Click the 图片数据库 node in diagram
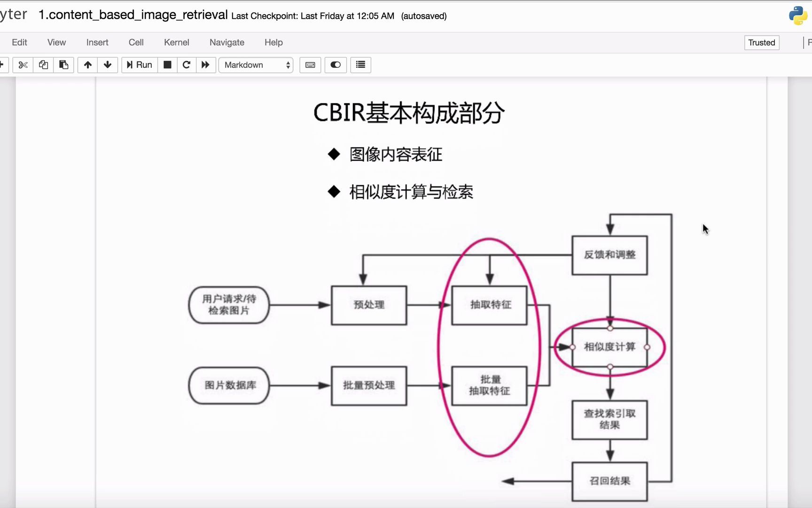 [229, 385]
